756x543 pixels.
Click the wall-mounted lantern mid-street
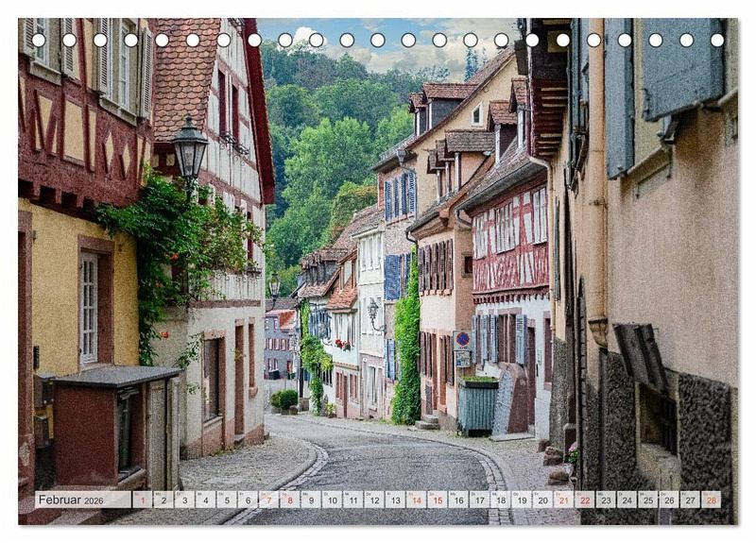click(373, 310)
